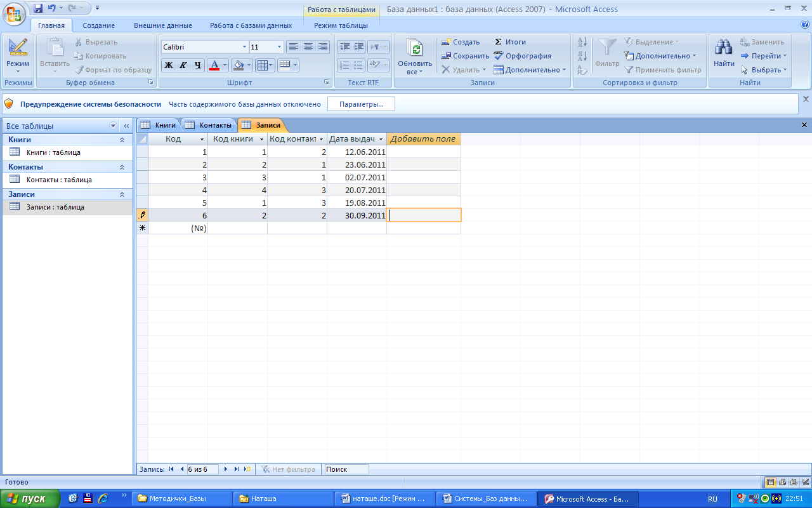Open Перейти go-to menu
The height and width of the screenshot is (508, 812).
coord(764,56)
